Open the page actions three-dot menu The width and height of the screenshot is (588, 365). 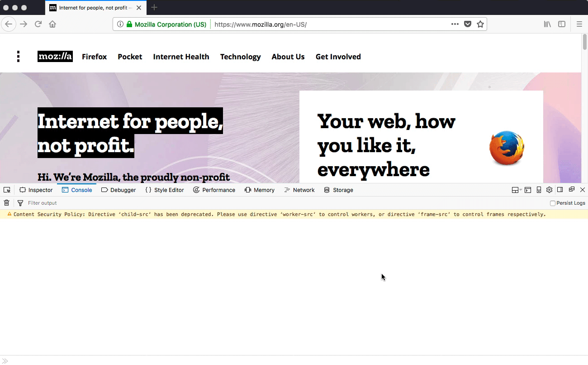click(455, 24)
